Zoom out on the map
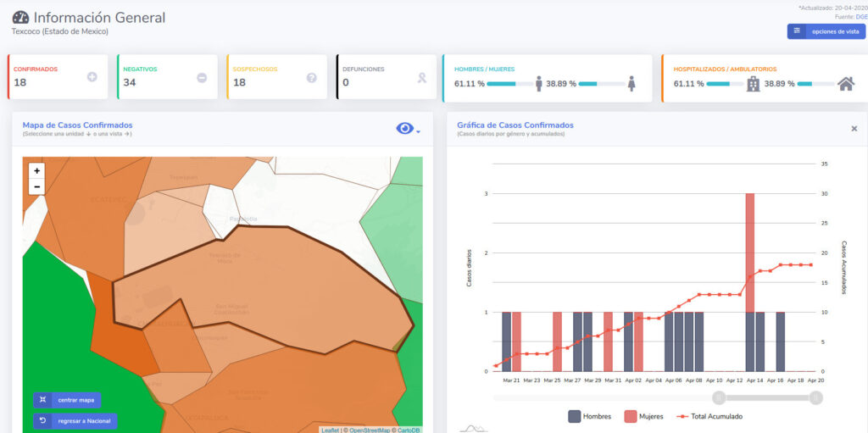Viewport: 868px width, 433px height. [x=36, y=186]
